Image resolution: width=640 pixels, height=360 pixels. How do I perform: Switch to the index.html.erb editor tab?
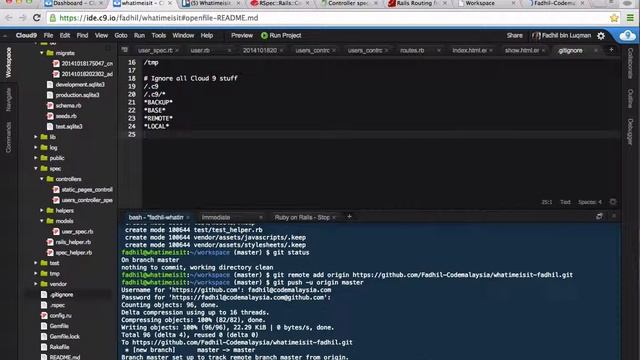coord(469,51)
